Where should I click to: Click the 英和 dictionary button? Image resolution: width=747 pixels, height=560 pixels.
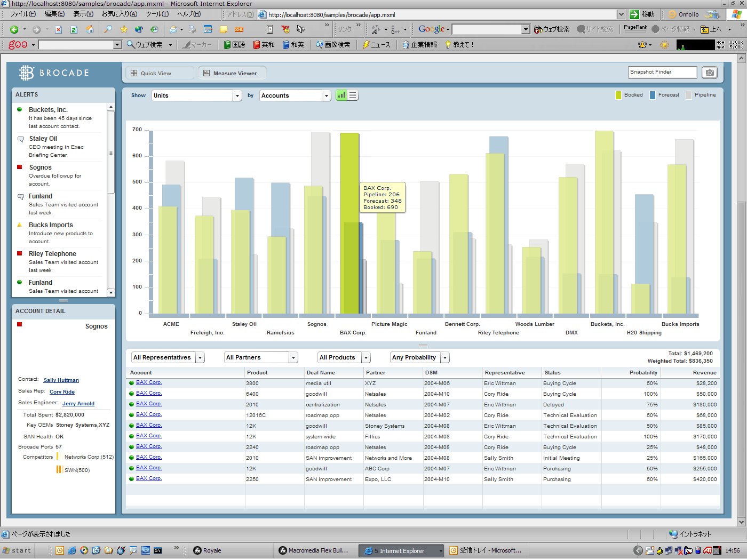[x=264, y=45]
